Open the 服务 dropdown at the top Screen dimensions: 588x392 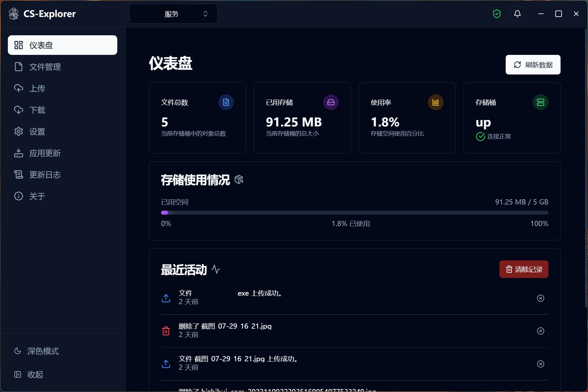[x=173, y=14]
